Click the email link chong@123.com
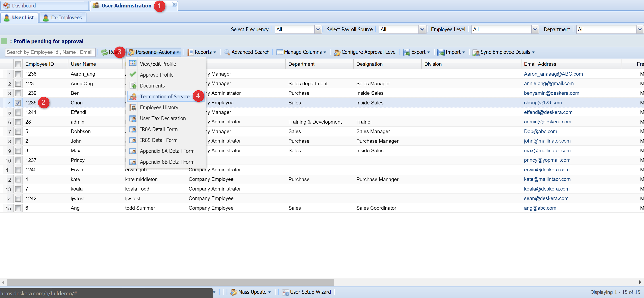 543,102
